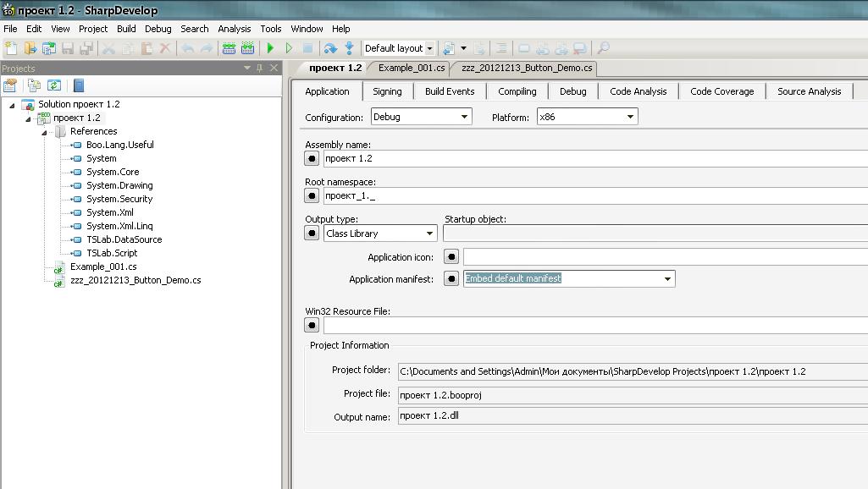Open the Build menu
This screenshot has width=868, height=489.
pyautogui.click(x=126, y=29)
